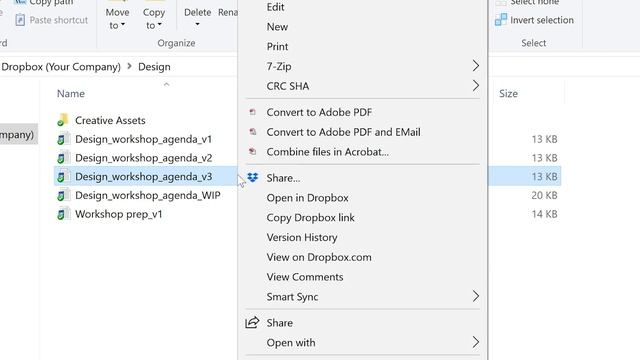
Task: Click the Creative Assets folder icon
Action: [x=62, y=120]
